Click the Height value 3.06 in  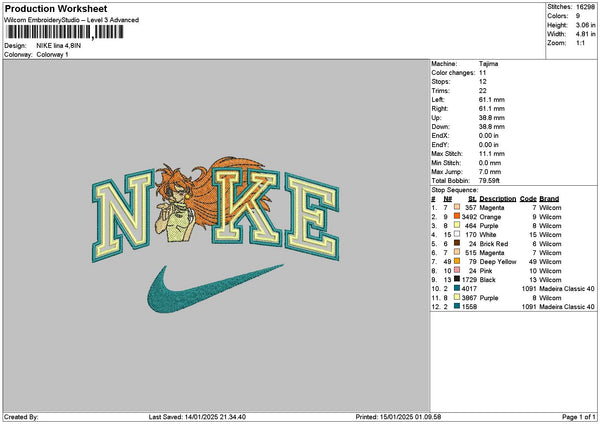click(585, 25)
